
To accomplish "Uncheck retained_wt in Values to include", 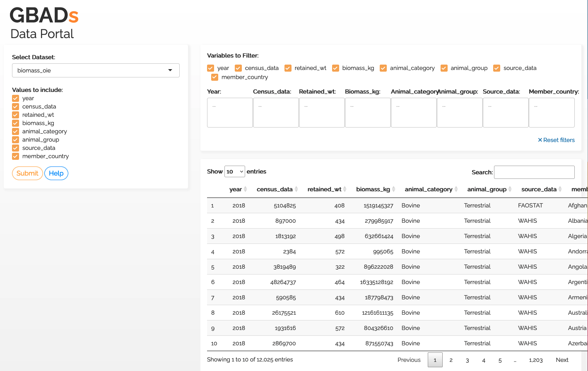I will click(x=16, y=115).
